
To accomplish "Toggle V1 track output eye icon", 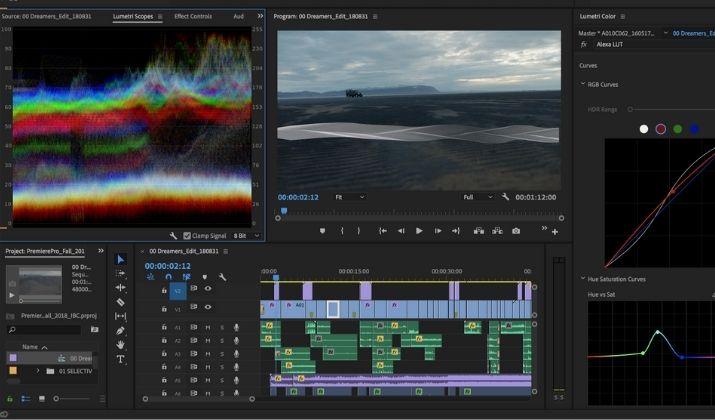I will point(208,307).
